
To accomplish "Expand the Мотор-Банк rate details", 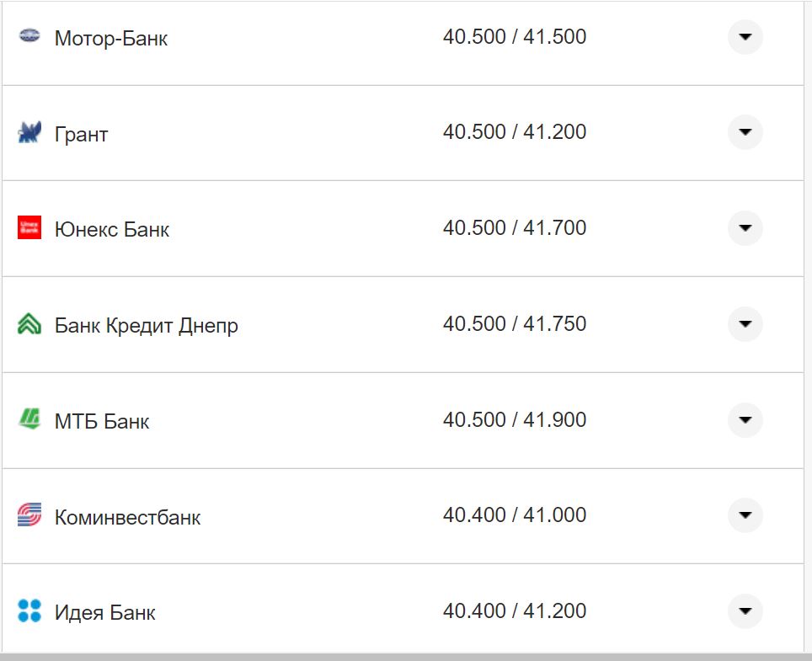I will (745, 37).
